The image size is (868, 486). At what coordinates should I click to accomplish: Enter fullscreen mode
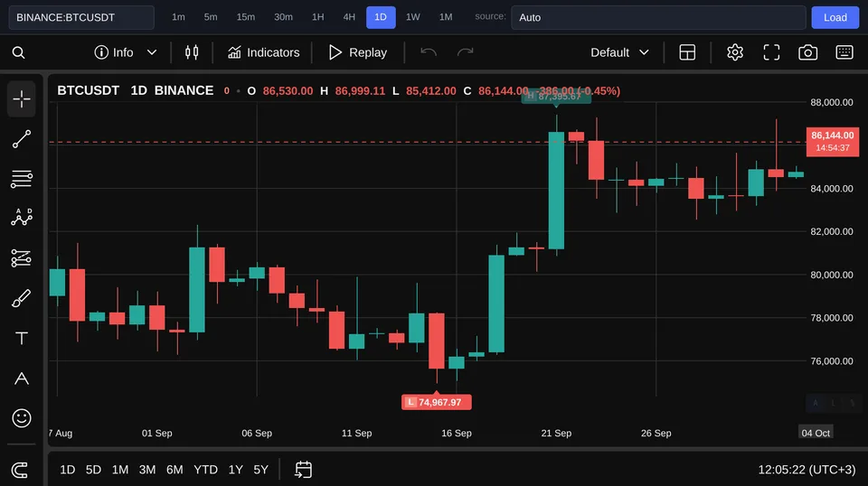[x=771, y=52]
